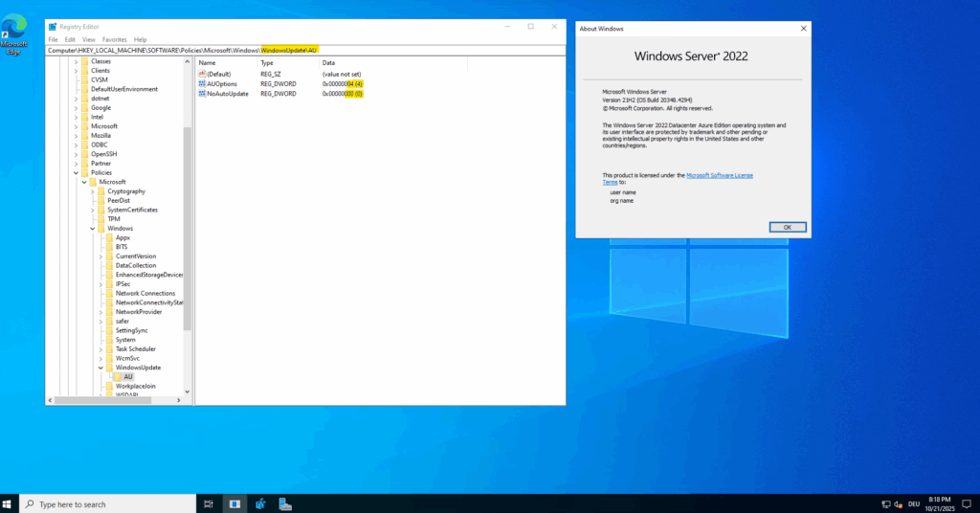Collapse the WindowsUpdate tree node
Viewport: 980px width, 513px height.
100,368
